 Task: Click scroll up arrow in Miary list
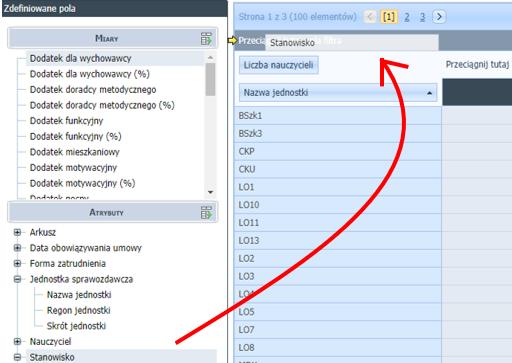click(210, 57)
